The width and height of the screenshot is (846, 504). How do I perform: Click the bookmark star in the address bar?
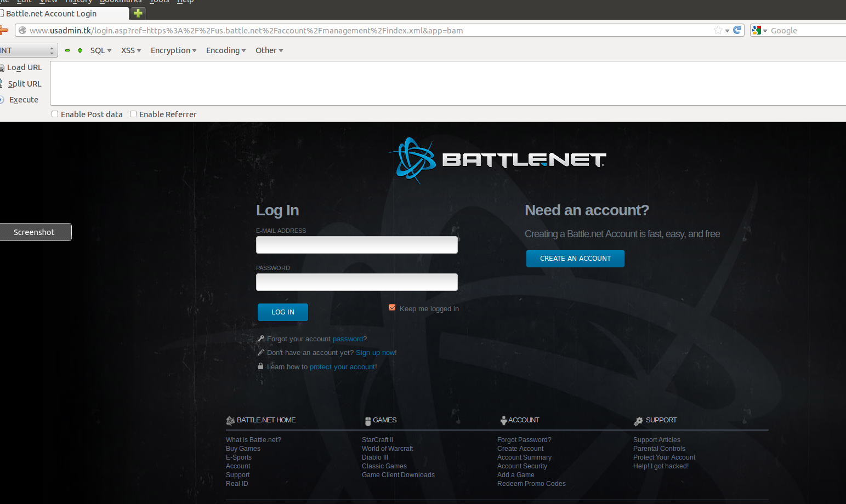(718, 30)
